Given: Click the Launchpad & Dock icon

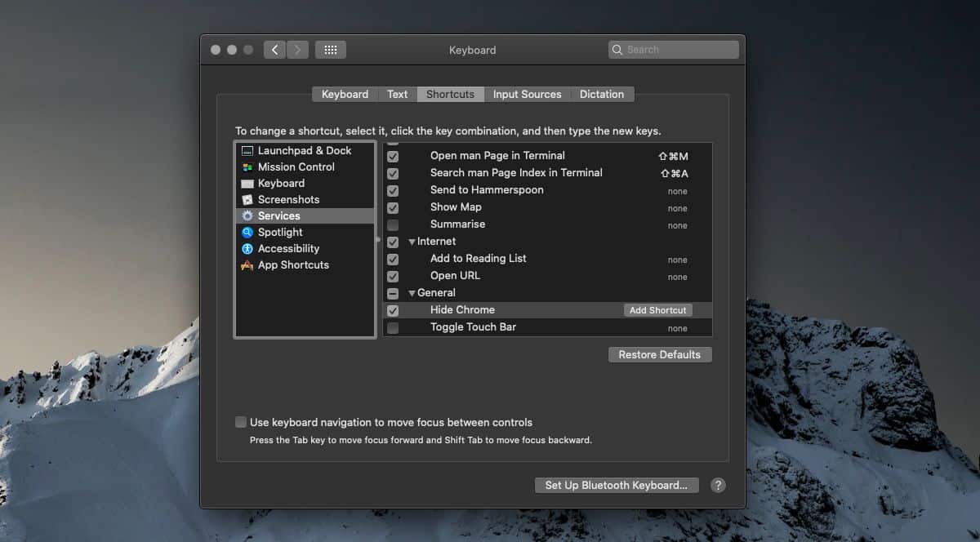Looking at the screenshot, I should click(x=247, y=151).
